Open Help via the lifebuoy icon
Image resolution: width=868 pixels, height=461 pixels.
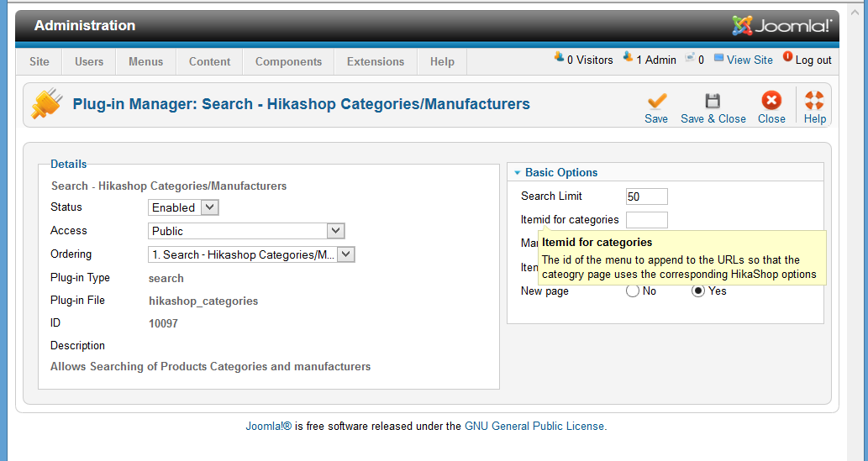coord(814,101)
